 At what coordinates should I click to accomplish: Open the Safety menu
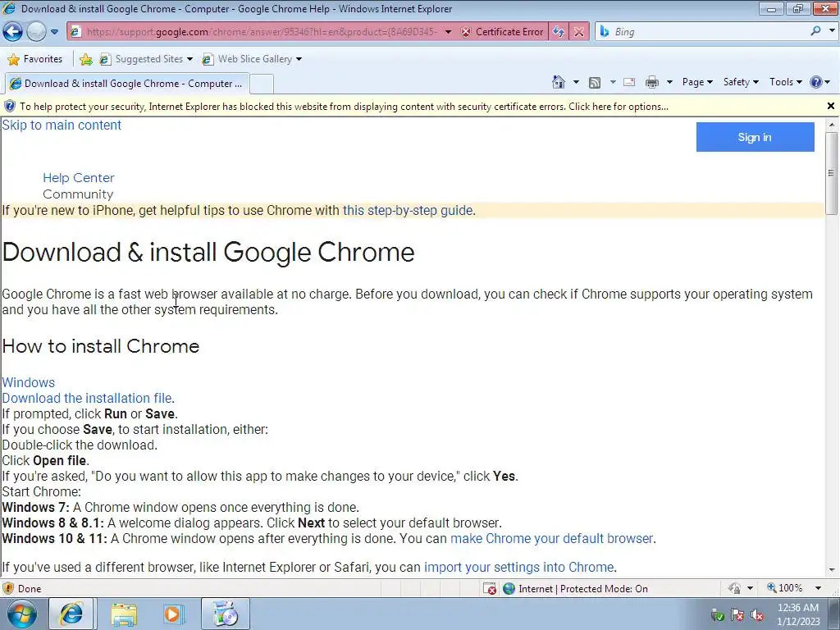[x=741, y=82]
